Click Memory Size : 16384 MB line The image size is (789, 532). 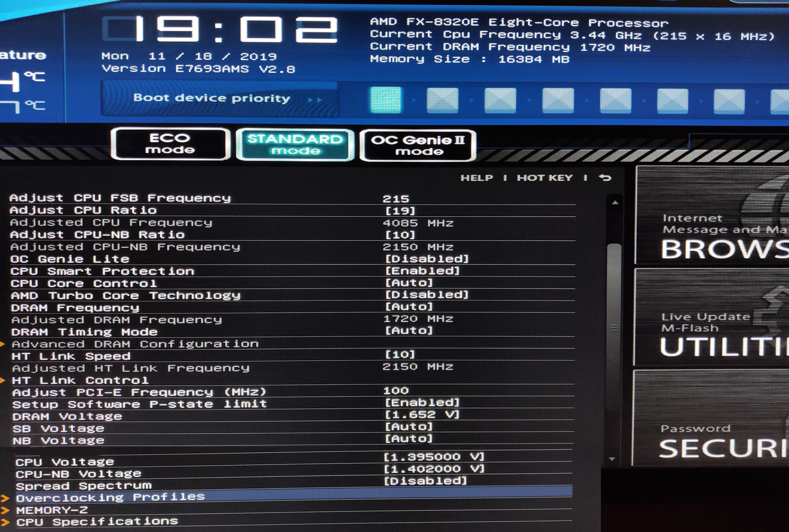(470, 59)
